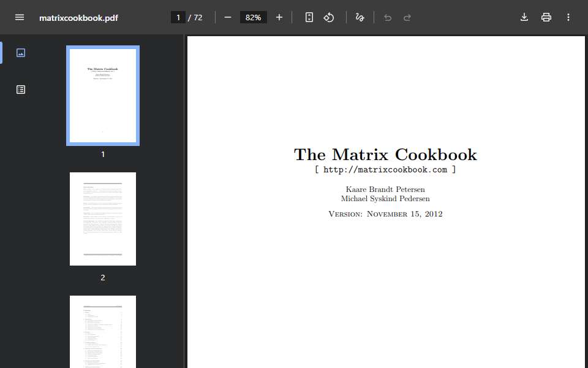Screen dimensions: 588x368
Task: Select the page 1 thumbnail
Action: coord(103,96)
